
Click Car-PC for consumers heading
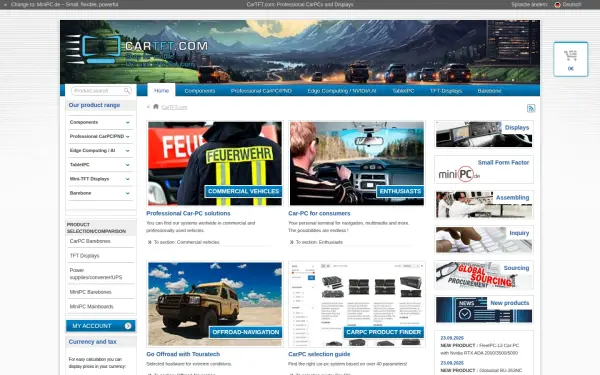click(319, 213)
